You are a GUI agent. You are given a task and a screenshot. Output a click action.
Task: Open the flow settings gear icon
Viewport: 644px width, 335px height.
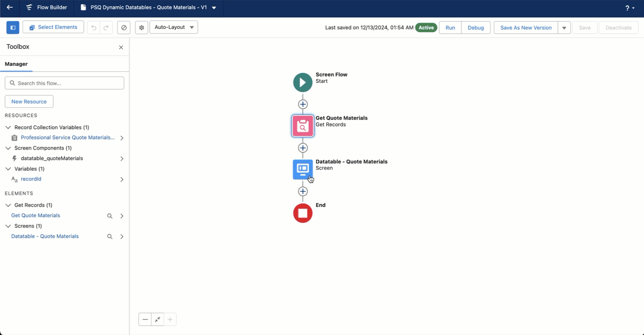point(142,28)
